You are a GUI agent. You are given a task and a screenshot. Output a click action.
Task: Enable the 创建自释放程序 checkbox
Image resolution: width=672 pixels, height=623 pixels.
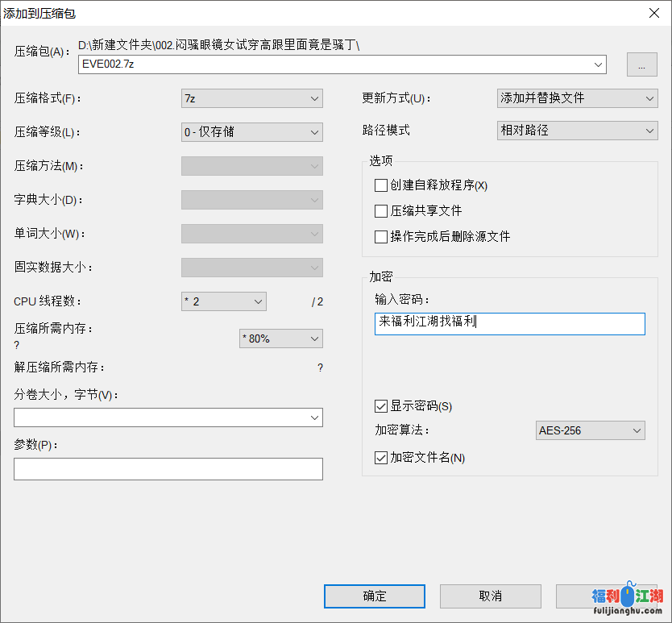382,185
